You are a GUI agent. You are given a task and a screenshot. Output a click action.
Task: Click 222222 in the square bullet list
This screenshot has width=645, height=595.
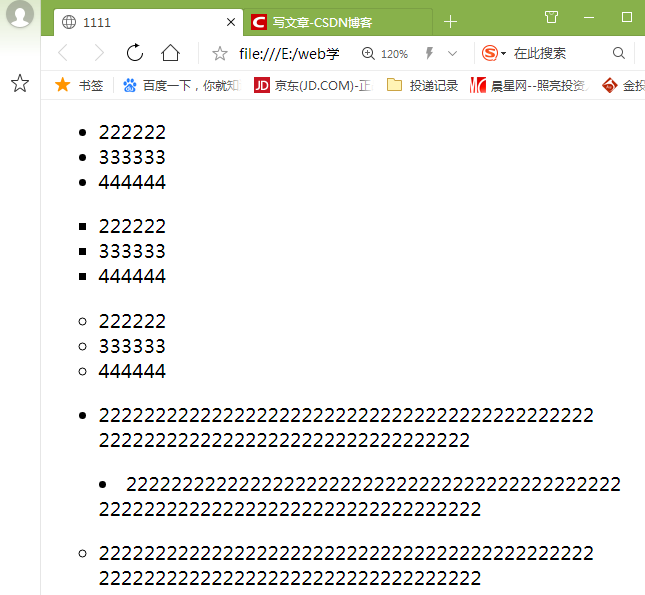(132, 226)
